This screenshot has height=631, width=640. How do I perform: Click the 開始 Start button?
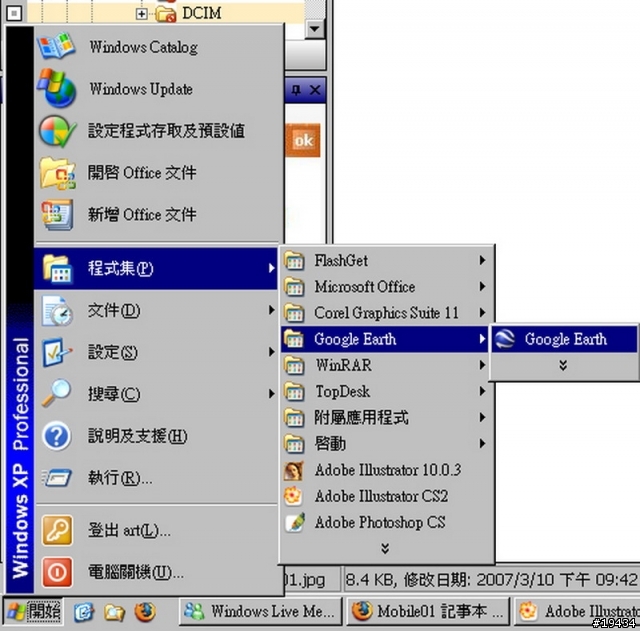coord(33,612)
